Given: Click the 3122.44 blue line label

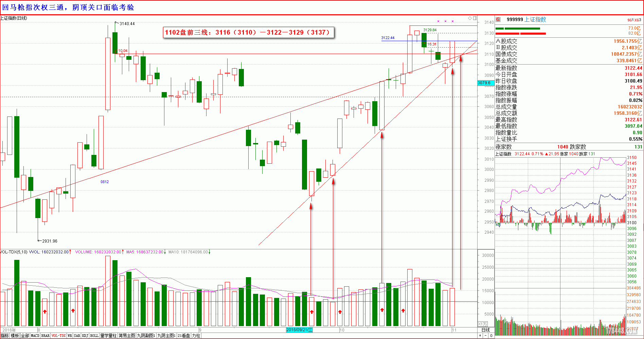Looking at the screenshot, I should click(x=388, y=38).
